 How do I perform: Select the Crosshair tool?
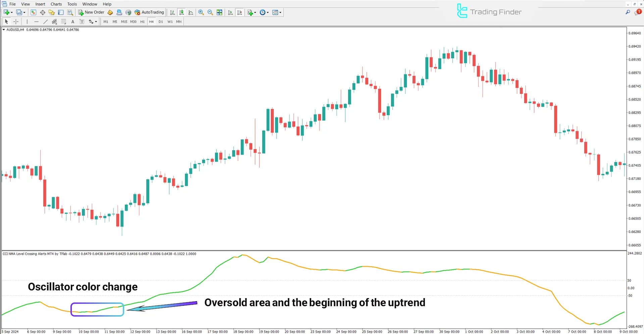point(16,21)
